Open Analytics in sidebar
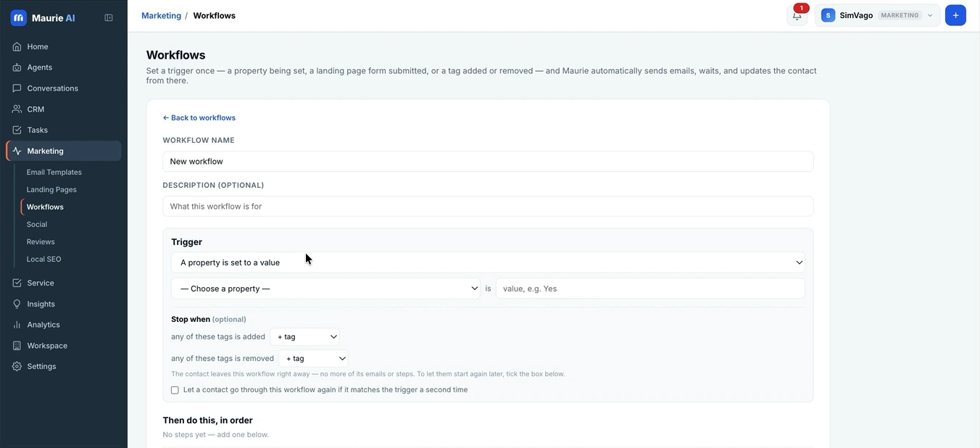This screenshot has height=448, width=980. tap(64, 325)
